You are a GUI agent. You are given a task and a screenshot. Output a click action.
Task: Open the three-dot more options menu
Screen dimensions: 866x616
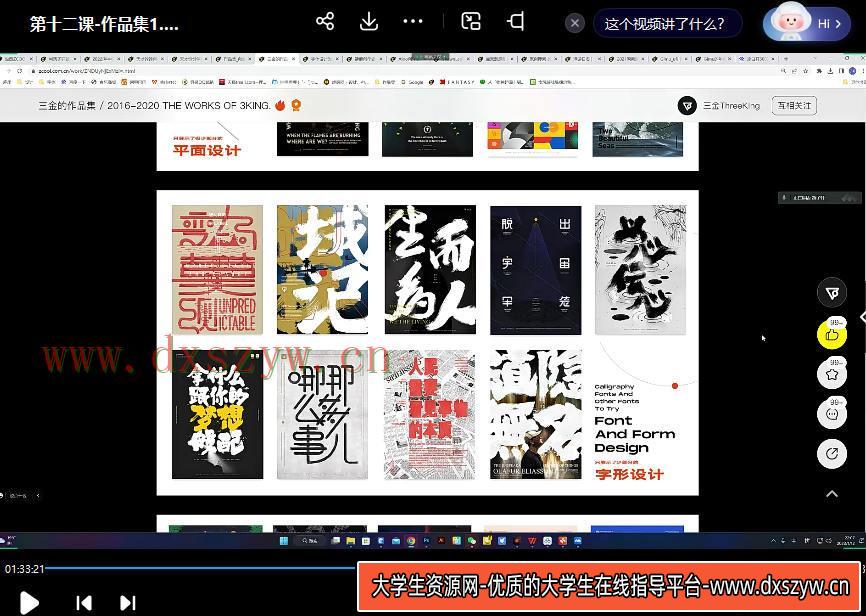(x=413, y=22)
